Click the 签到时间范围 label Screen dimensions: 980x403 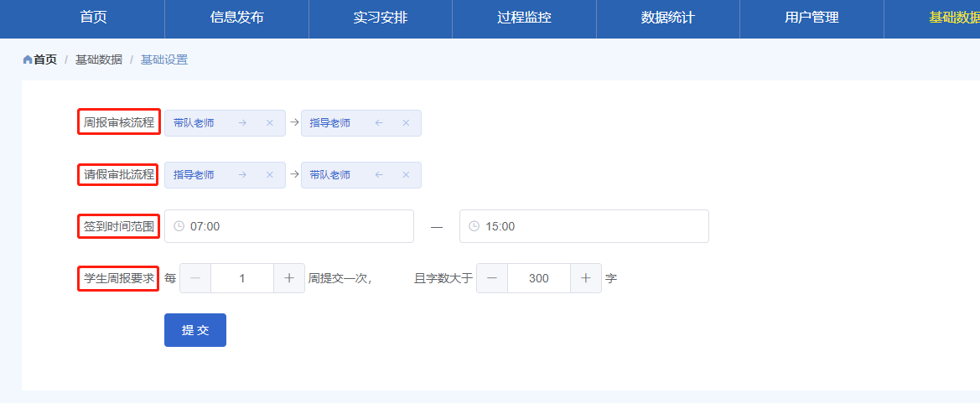(119, 226)
